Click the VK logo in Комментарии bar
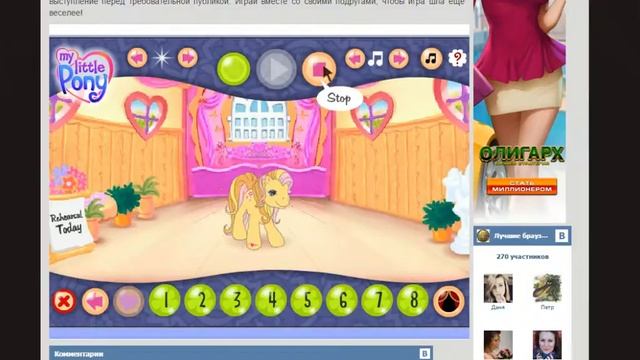 click(424, 353)
